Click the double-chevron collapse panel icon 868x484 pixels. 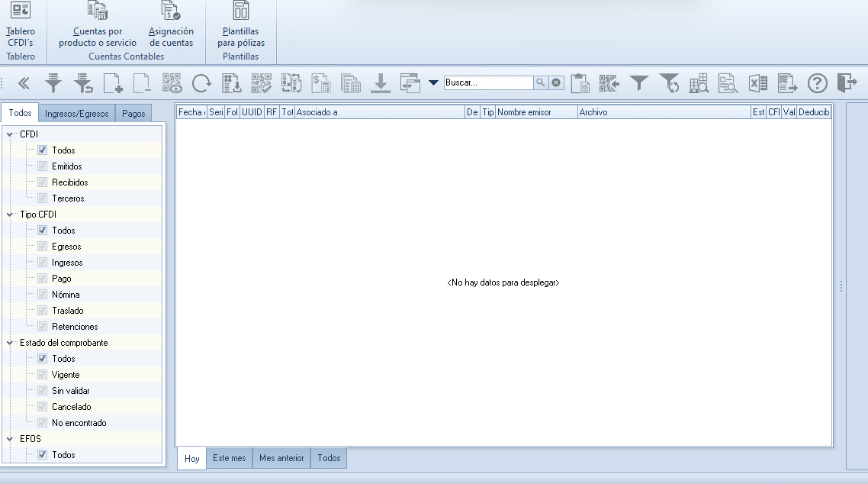click(x=24, y=83)
